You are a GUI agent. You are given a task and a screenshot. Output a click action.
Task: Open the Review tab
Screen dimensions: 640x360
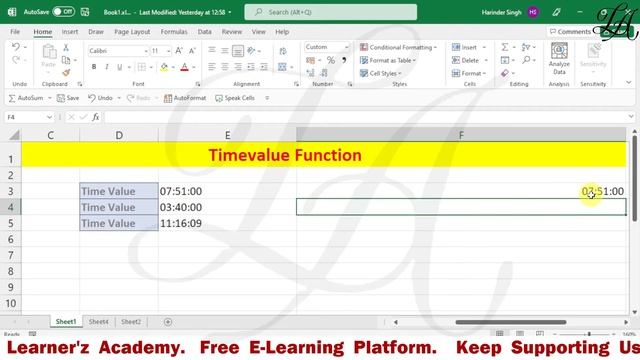(231, 31)
